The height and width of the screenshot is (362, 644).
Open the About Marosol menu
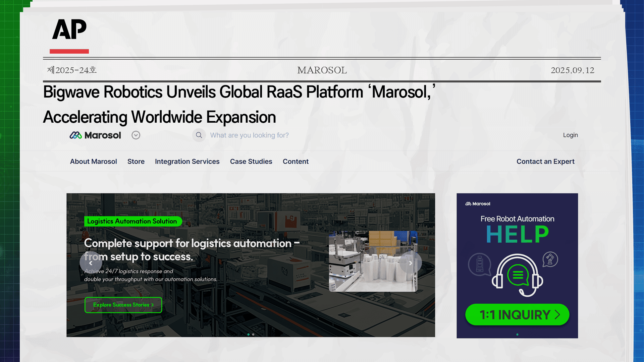pyautogui.click(x=93, y=162)
